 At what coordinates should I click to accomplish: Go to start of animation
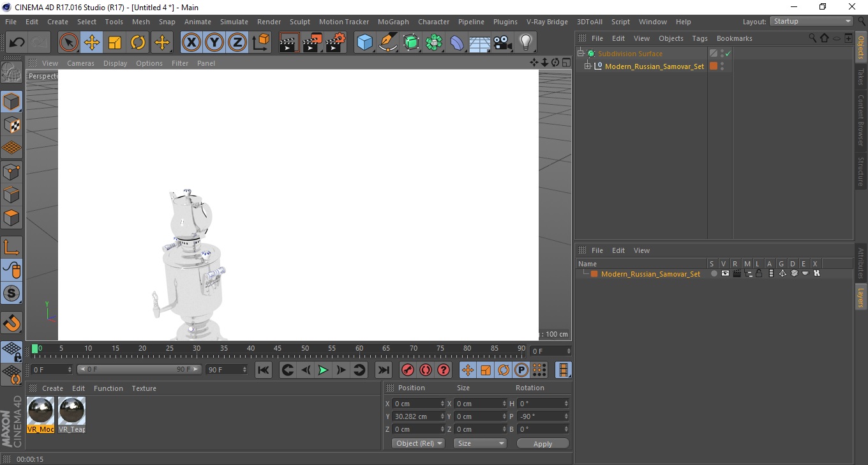coord(264,370)
